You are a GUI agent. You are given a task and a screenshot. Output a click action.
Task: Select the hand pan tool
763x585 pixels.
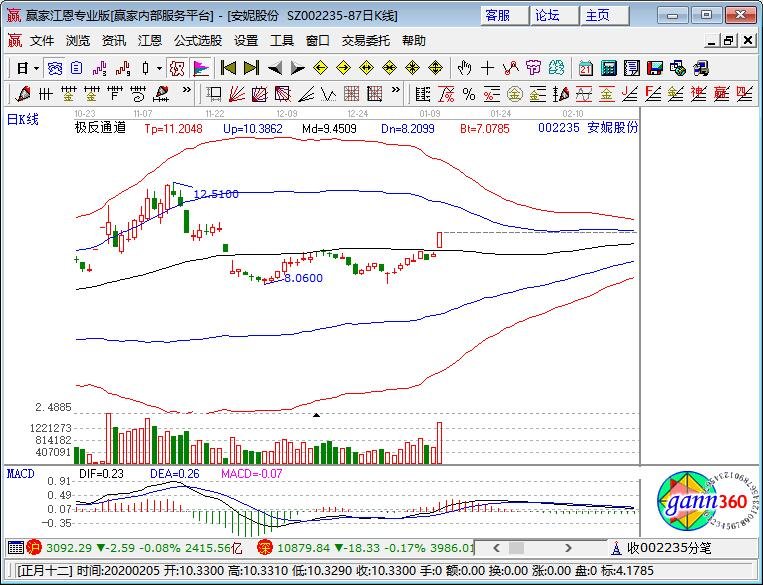click(x=464, y=68)
